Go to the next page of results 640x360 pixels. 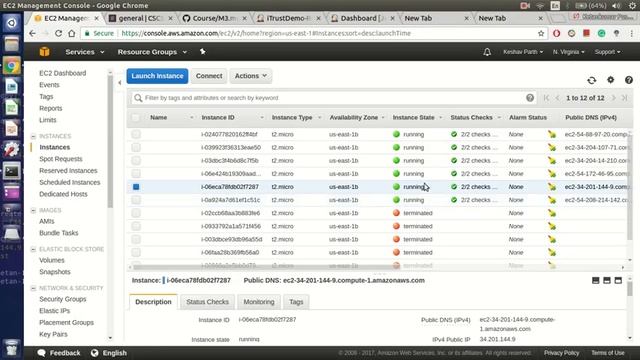pyautogui.click(x=613, y=98)
